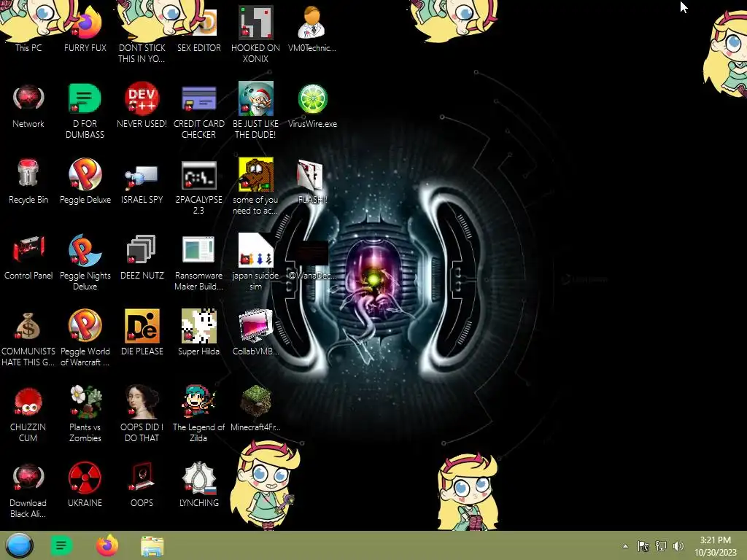Select the 2PACALYPSE 2.3 console icon
The image size is (747, 560).
(x=198, y=187)
